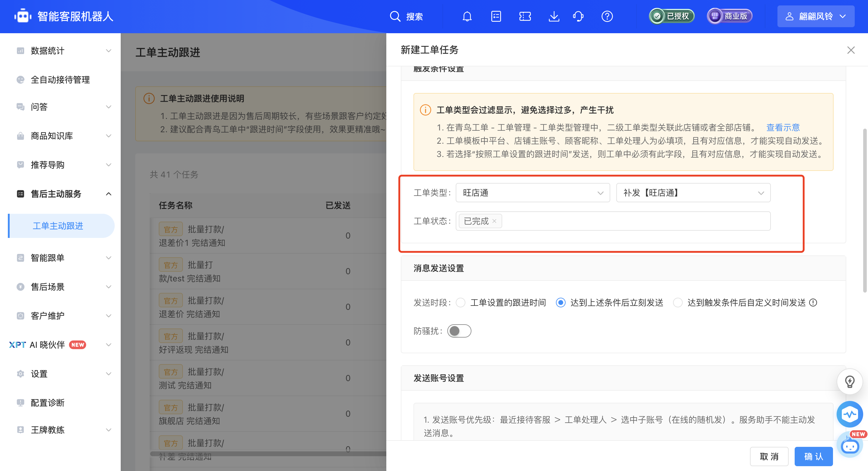Collapse the 售后主动服务 menu chevron
Screen dimensions: 868x471
click(x=109, y=194)
